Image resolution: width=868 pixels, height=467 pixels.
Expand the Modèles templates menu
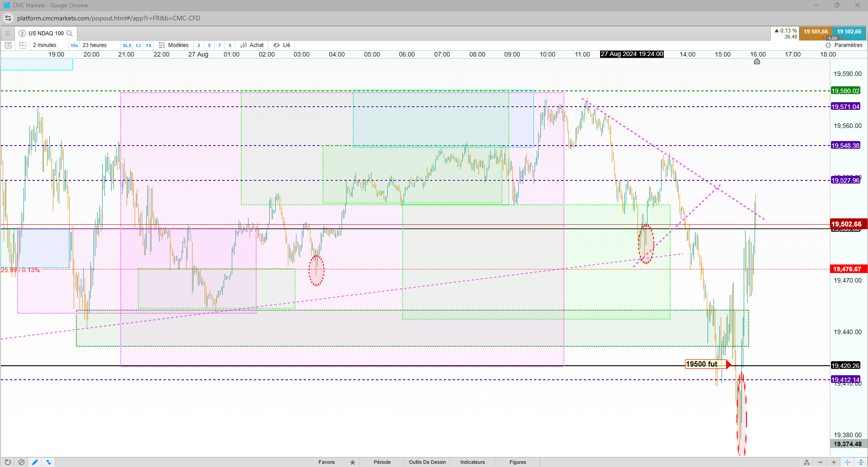[x=174, y=45]
